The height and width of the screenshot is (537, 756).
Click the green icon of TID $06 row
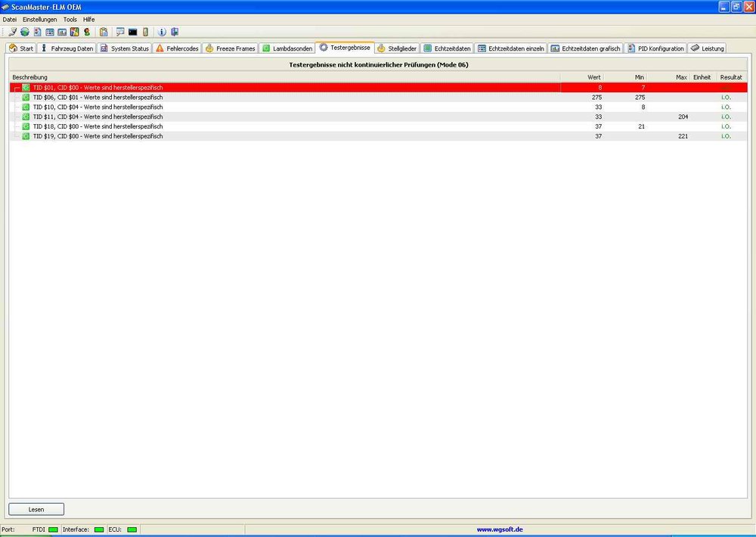(x=26, y=98)
